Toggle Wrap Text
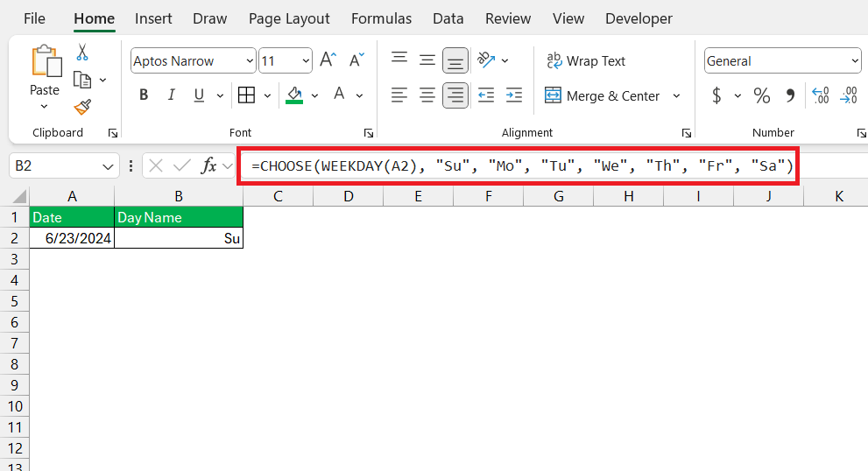Viewport: 868px width, 471px height. coord(586,61)
